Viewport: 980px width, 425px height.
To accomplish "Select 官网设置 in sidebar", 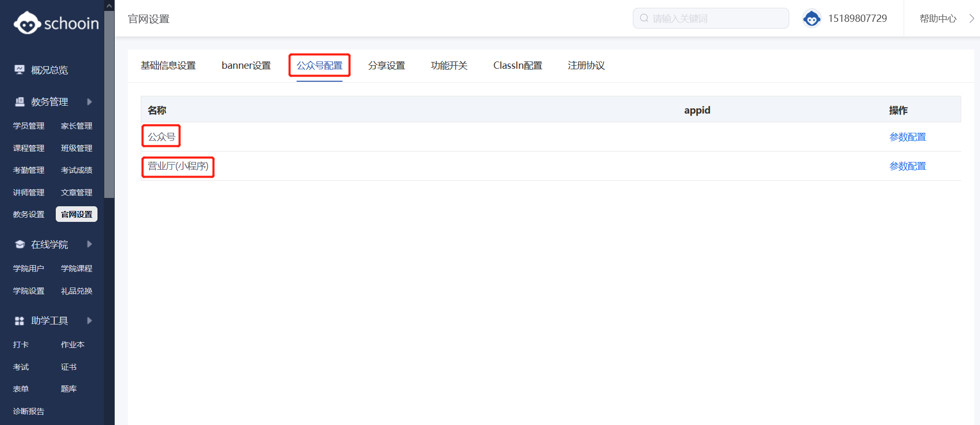I will (77, 215).
